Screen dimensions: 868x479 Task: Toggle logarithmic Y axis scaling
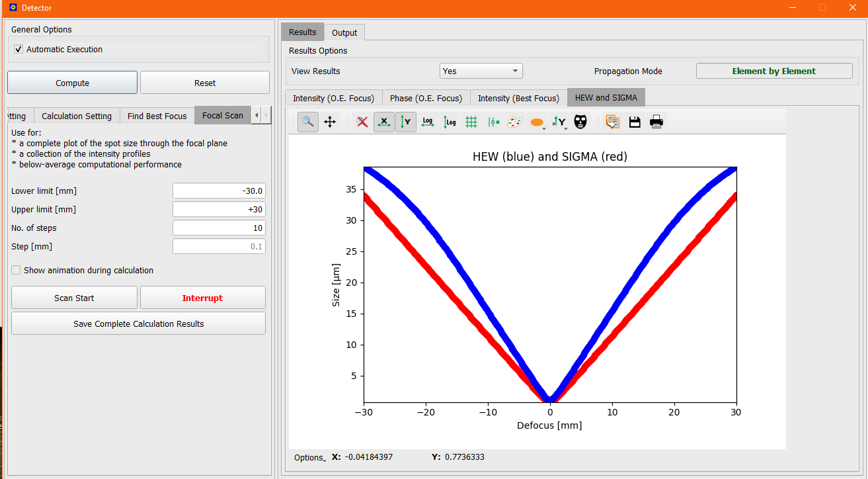[x=450, y=122]
